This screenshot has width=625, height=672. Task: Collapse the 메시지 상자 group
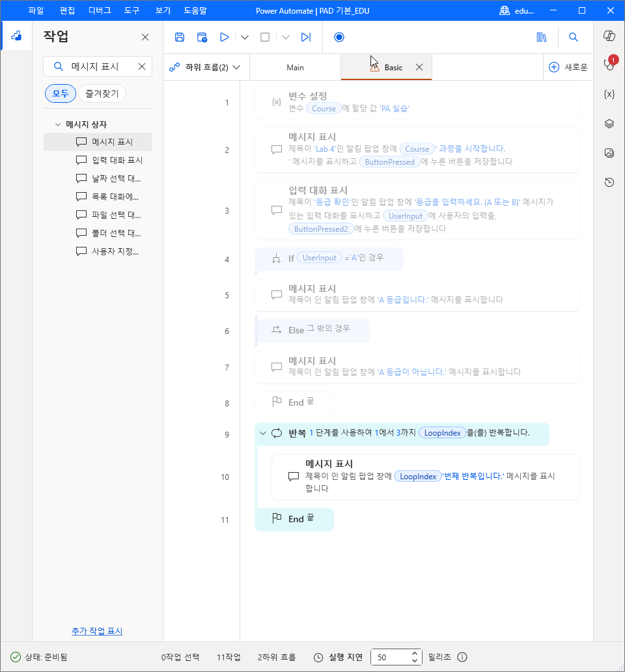(x=58, y=124)
